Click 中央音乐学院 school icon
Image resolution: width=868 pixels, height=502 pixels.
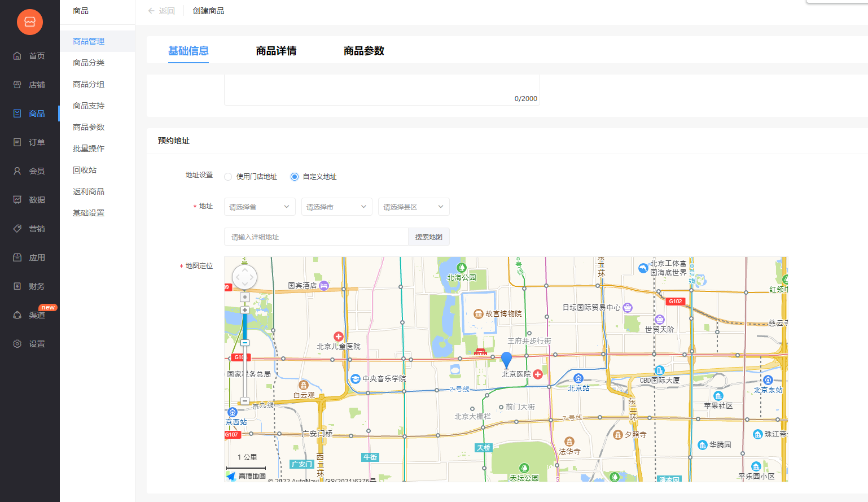click(356, 379)
